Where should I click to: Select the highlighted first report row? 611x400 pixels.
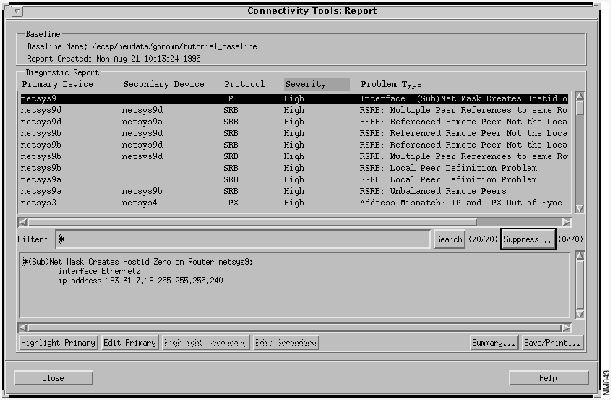click(x=290, y=99)
